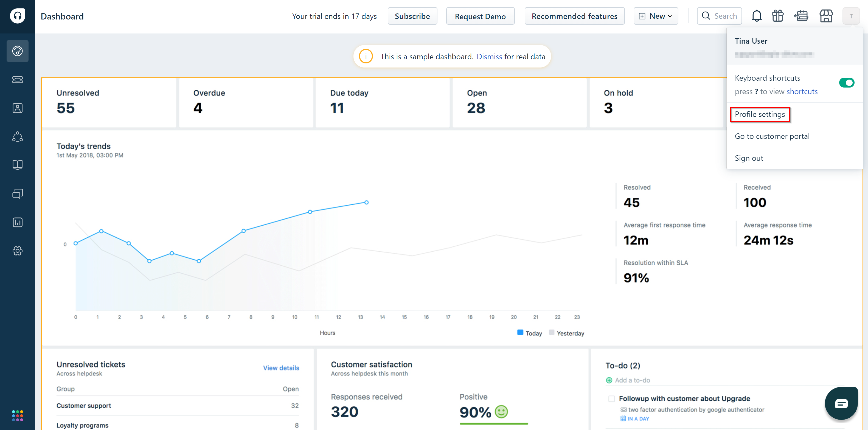Check the Followup with customer checkbox

point(611,398)
